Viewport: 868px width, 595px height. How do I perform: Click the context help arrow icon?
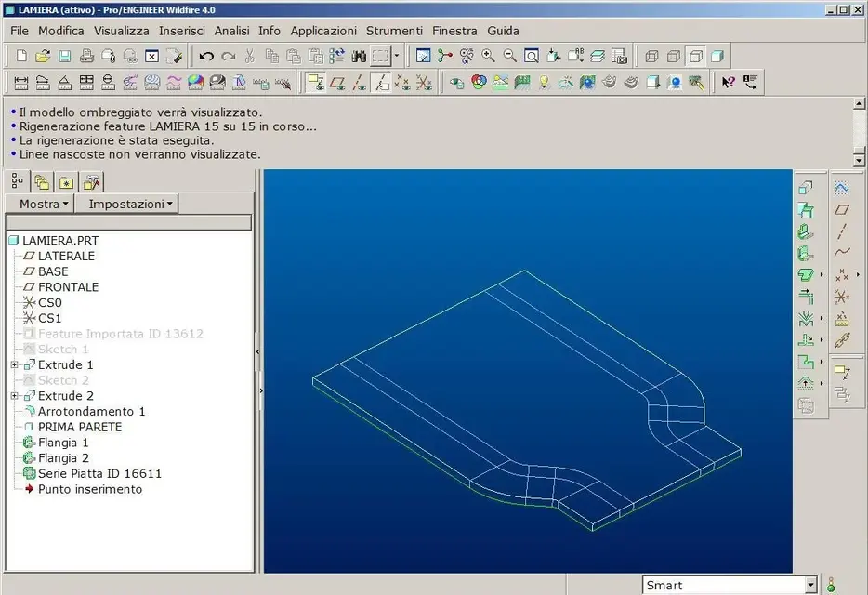pyautogui.click(x=729, y=83)
